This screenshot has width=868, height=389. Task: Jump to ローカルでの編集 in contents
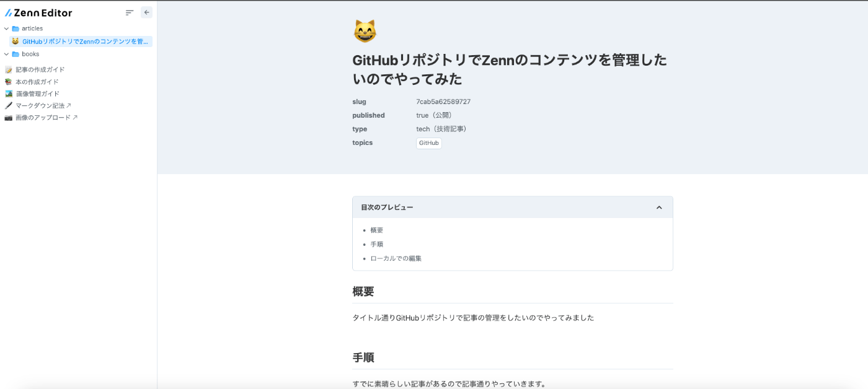396,258
